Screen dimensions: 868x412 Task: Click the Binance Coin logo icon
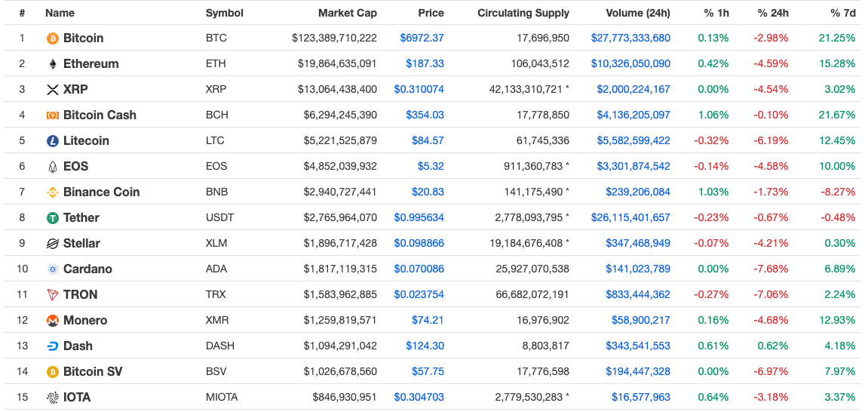click(53, 192)
